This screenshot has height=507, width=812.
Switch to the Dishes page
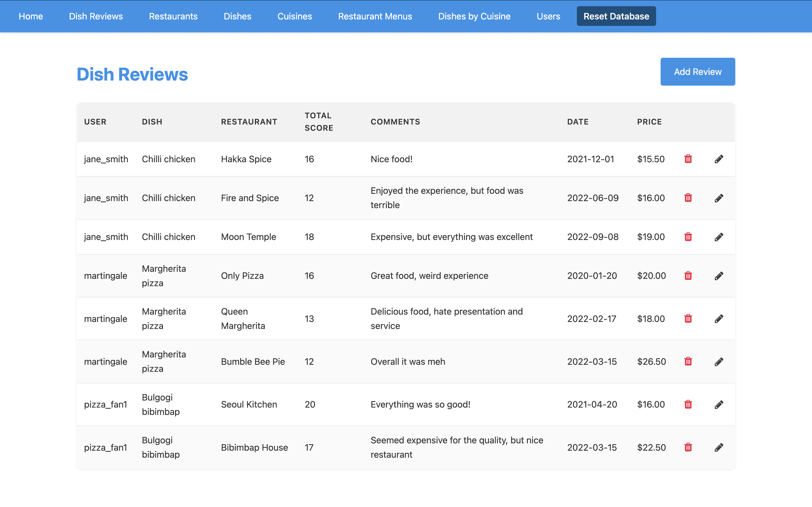(x=237, y=16)
